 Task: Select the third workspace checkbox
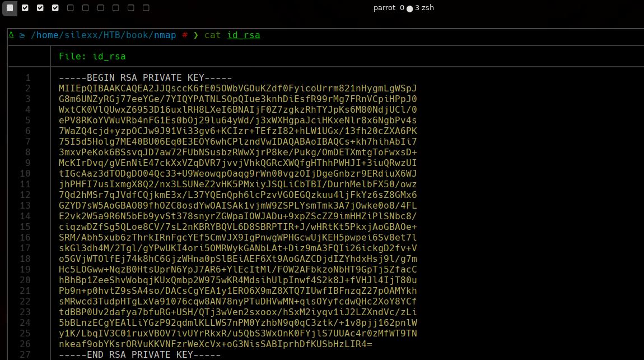pos(40,8)
